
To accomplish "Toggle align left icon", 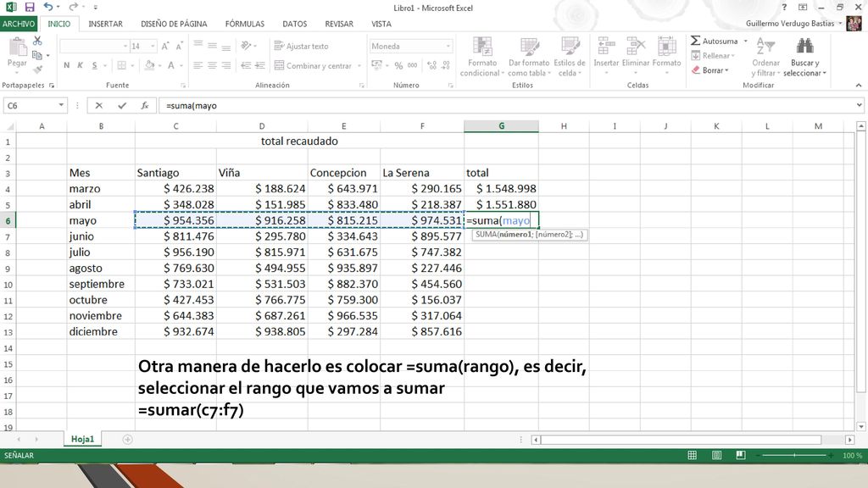I will coord(198,65).
